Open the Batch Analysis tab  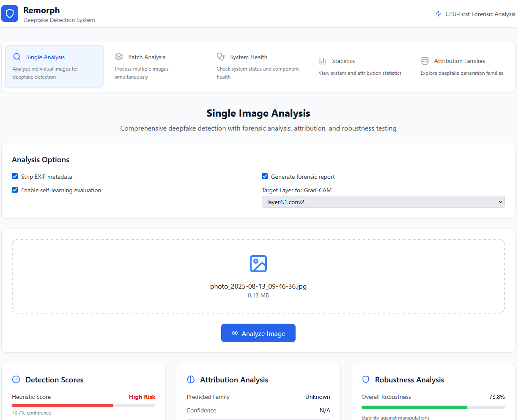coord(156,66)
